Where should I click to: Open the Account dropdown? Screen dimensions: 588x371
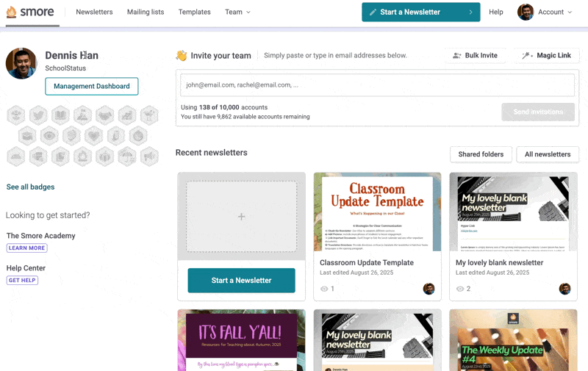[545, 12]
